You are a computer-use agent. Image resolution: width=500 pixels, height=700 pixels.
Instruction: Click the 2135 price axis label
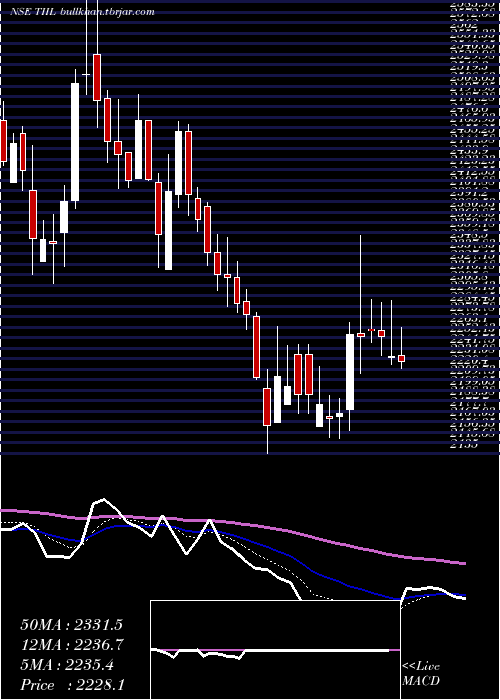click(x=466, y=444)
